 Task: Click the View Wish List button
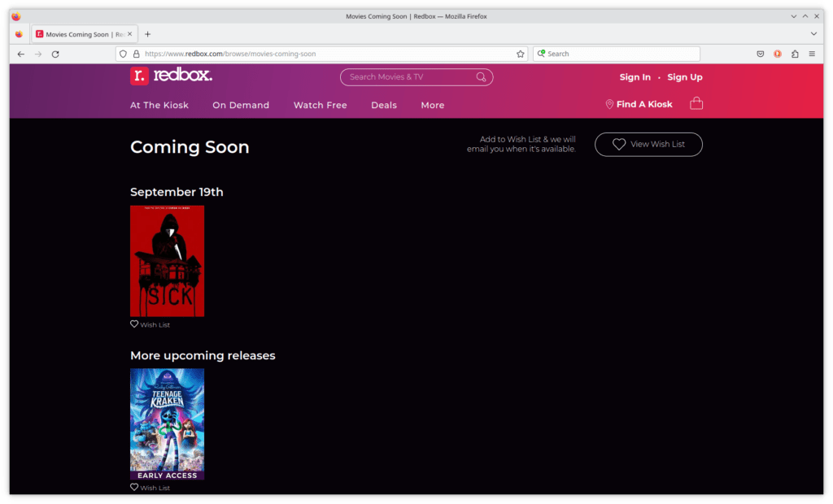(648, 145)
